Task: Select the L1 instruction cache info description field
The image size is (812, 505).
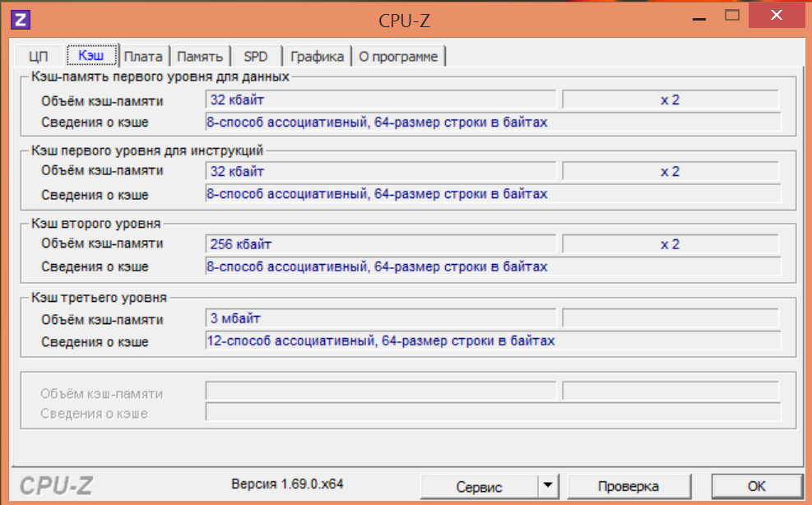Action: pyautogui.click(x=493, y=194)
